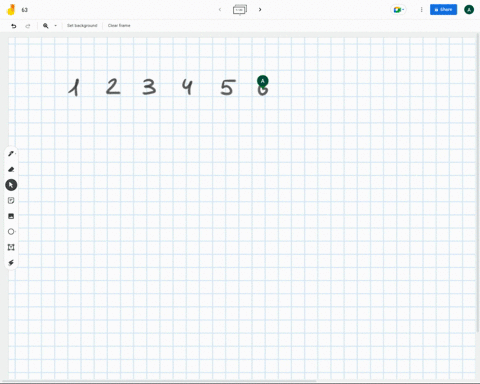
Task: Go to the next frame
Action: 260,10
